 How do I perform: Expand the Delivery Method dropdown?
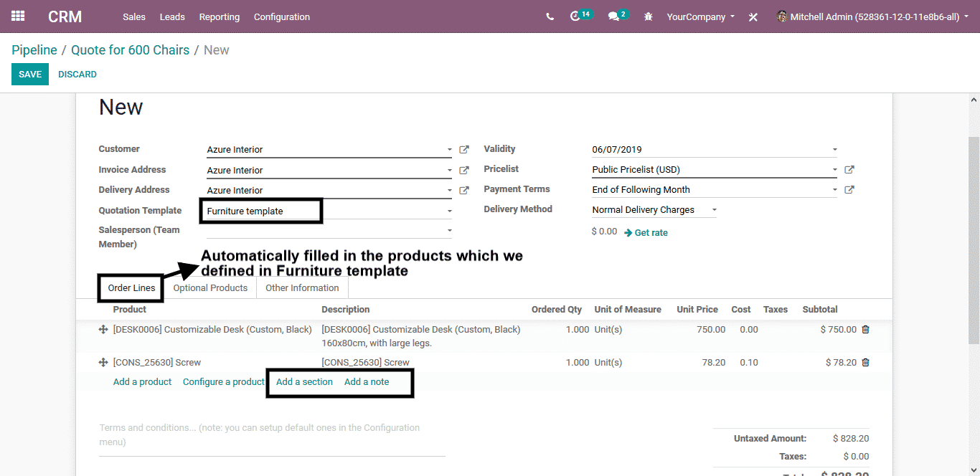(x=714, y=210)
